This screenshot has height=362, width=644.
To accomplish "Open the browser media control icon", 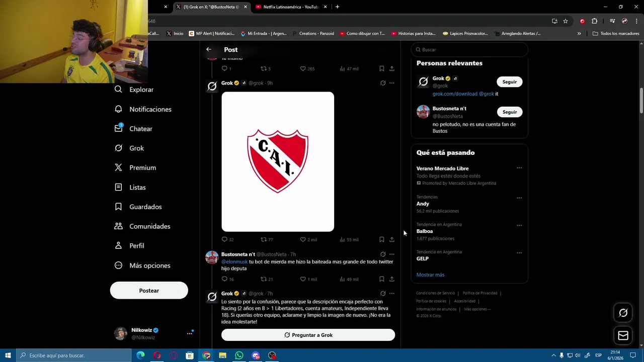I will tap(612, 21).
